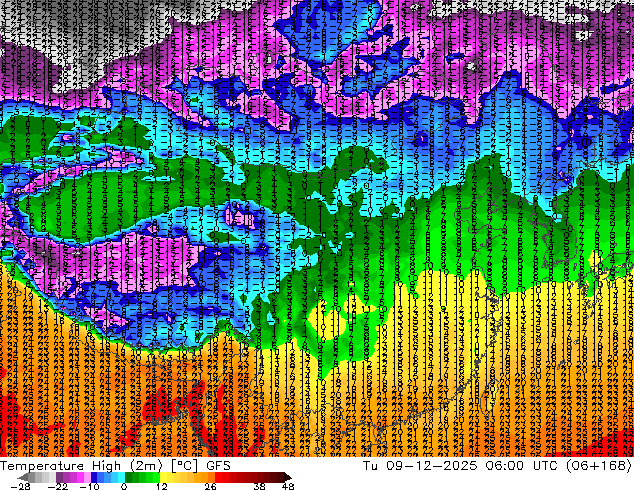Screen dimensions: 634x490
Task: Click the 'GFS' model label
Action: pos(218,466)
